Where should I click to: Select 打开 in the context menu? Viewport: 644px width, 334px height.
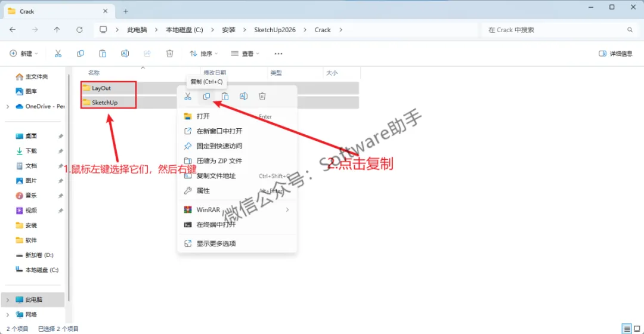point(237,116)
